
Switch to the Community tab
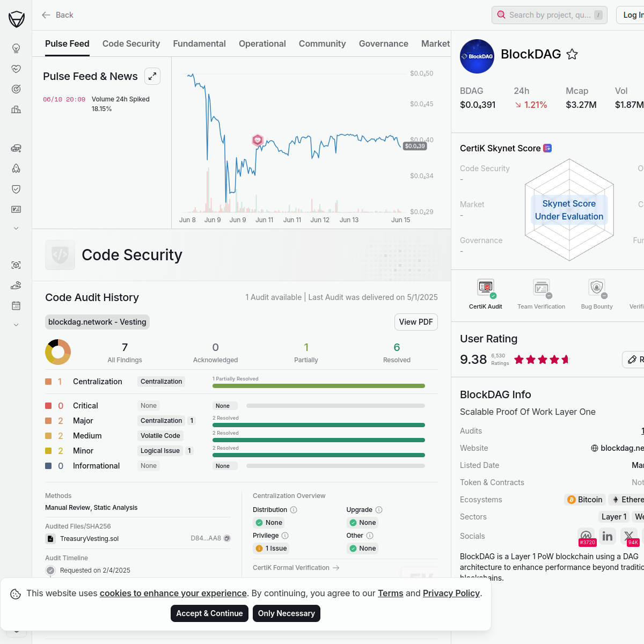[322, 44]
